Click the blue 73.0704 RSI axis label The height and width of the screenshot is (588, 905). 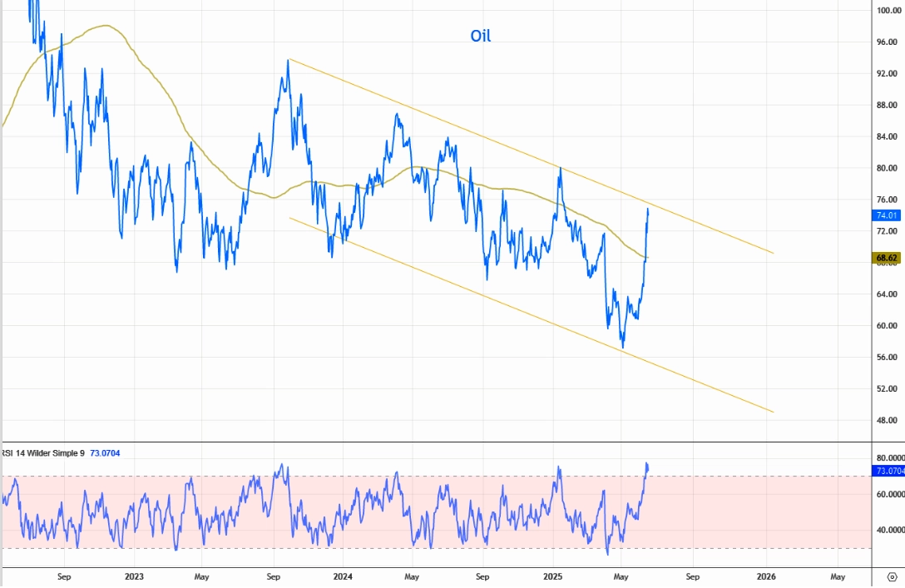pyautogui.click(x=889, y=471)
